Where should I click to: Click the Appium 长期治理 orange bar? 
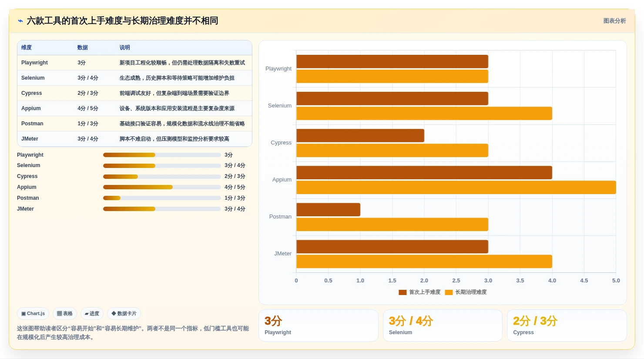pos(456,187)
